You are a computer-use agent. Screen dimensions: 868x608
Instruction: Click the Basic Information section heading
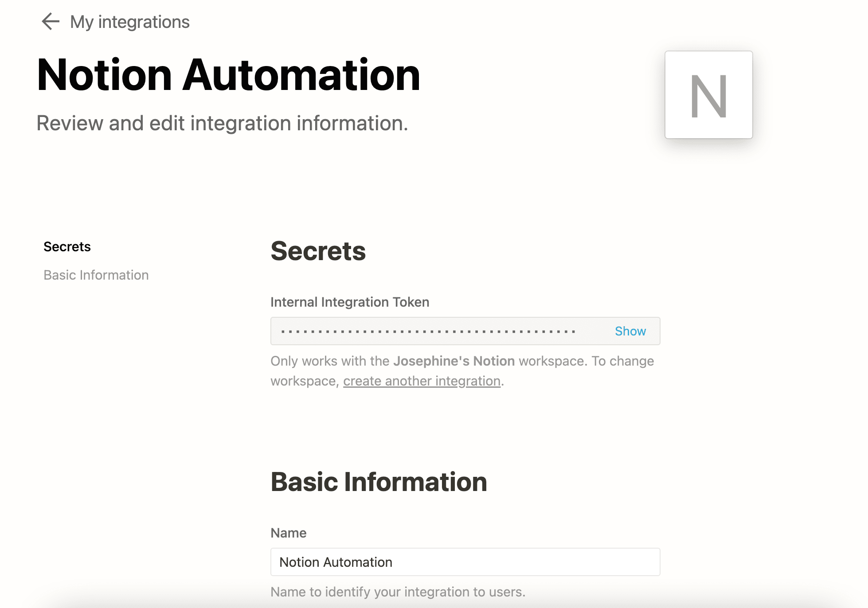pyautogui.click(x=379, y=482)
